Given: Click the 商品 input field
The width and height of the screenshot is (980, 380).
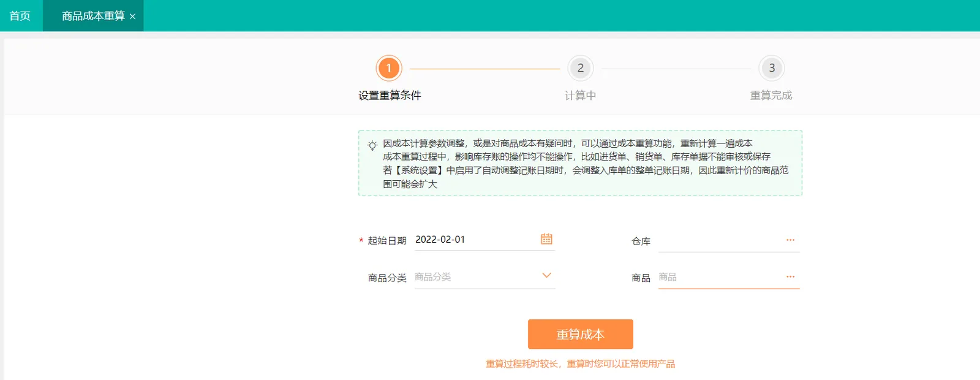Looking at the screenshot, I should [x=729, y=278].
